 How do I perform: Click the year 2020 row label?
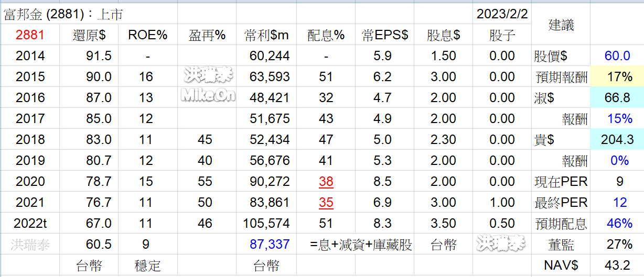pyautogui.click(x=30, y=182)
